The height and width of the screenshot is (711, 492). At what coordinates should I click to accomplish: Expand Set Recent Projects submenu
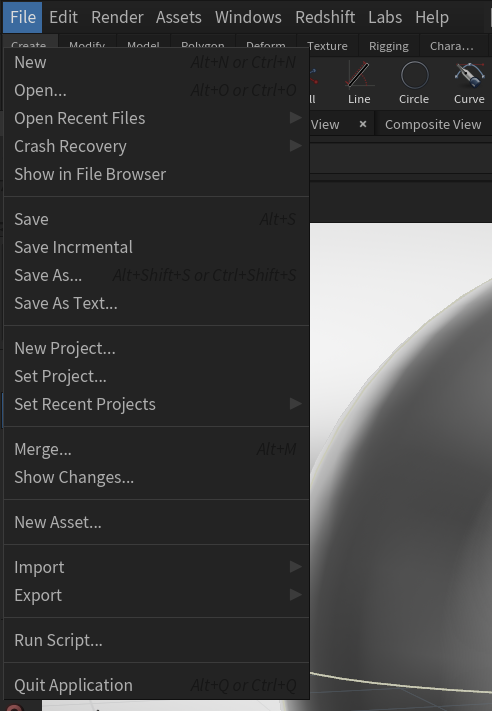click(156, 404)
